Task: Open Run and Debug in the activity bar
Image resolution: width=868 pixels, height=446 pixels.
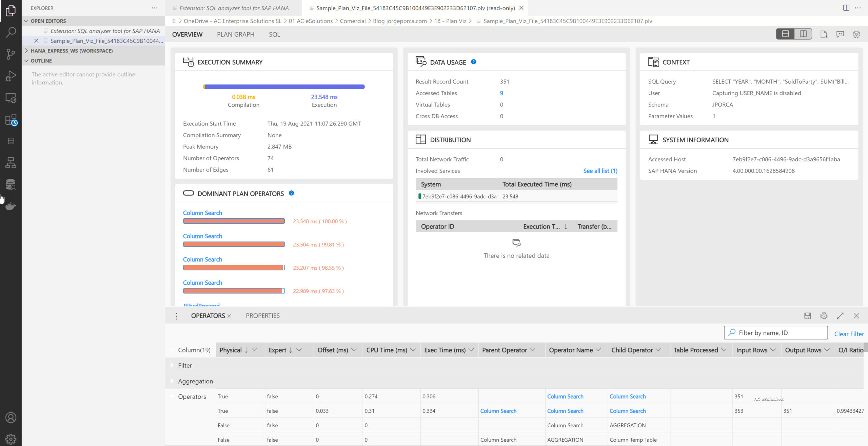Action: 11,76
